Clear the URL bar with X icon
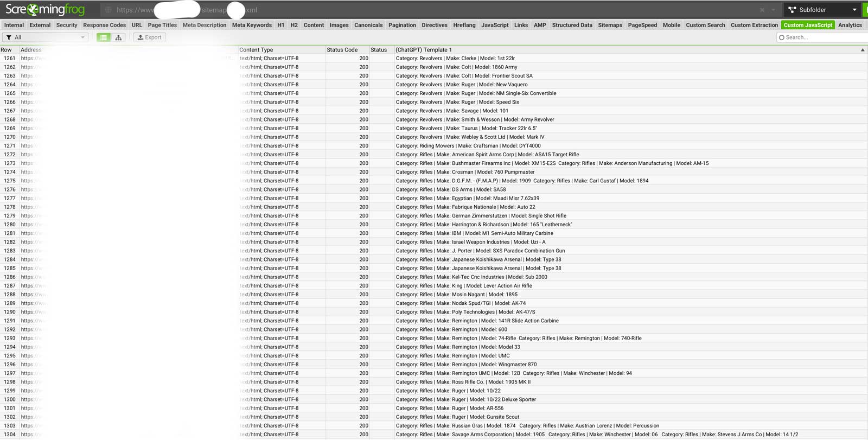This screenshot has width=868, height=440. [x=762, y=10]
